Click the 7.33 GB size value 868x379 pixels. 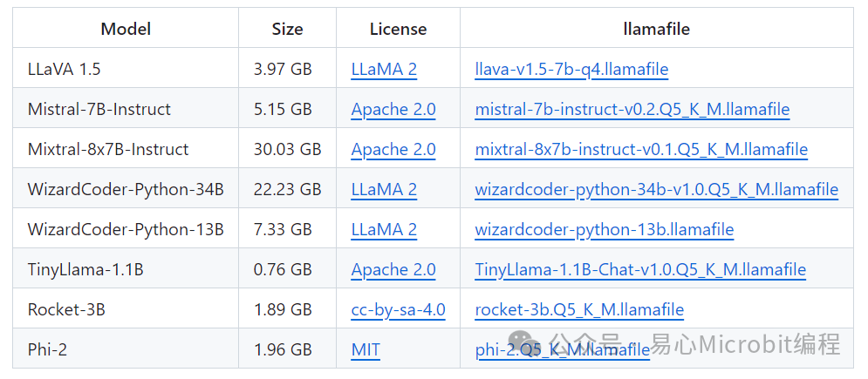[x=283, y=229]
